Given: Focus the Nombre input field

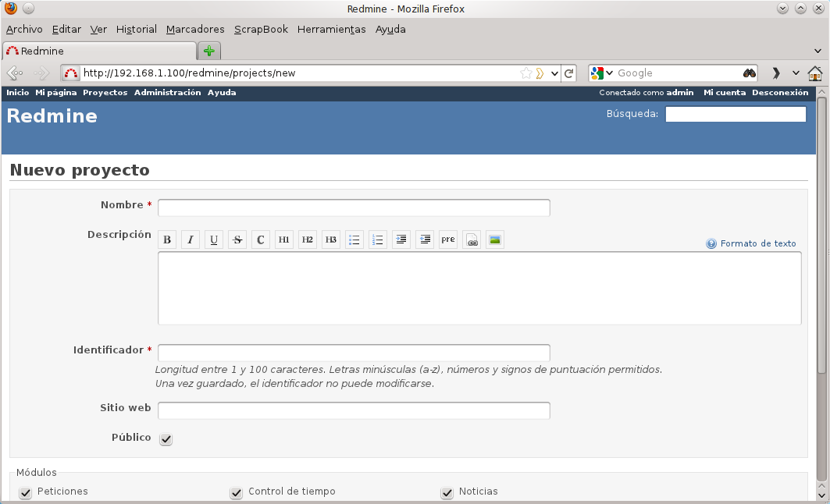Looking at the screenshot, I should (x=354, y=208).
